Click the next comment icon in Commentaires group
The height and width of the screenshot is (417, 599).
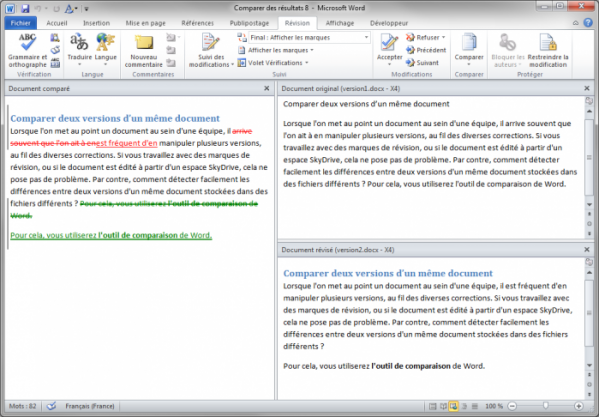pyautogui.click(x=171, y=63)
